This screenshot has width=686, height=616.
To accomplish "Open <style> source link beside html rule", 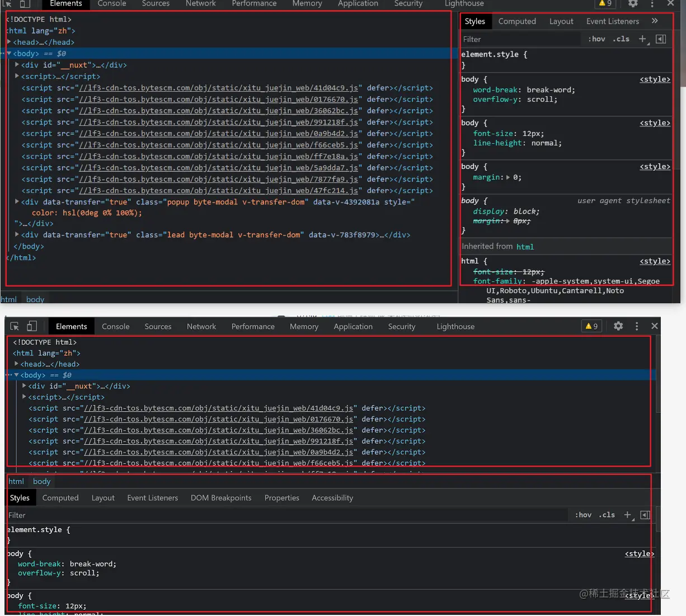I will [x=655, y=261].
